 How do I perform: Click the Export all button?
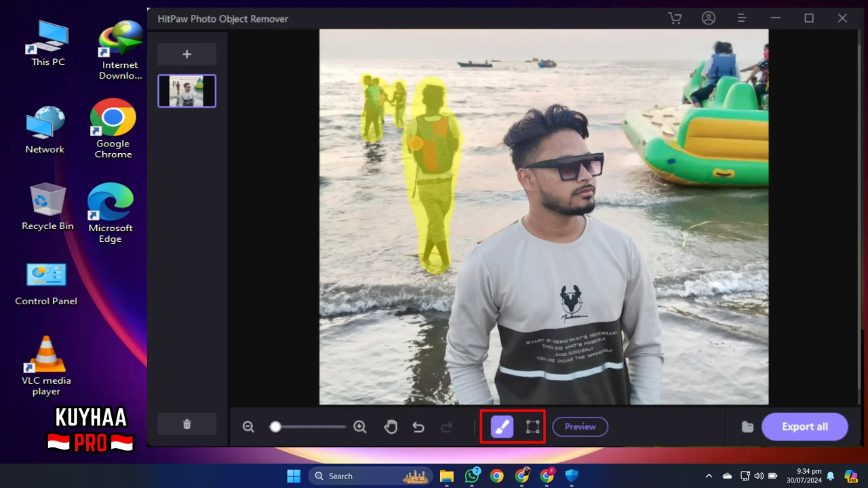(805, 426)
